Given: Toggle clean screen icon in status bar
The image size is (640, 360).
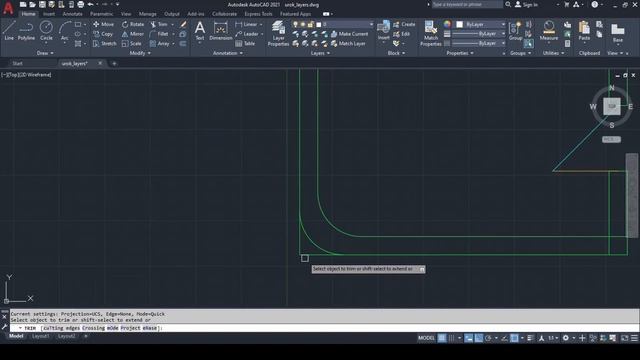Looking at the screenshot, I should click(624, 338).
